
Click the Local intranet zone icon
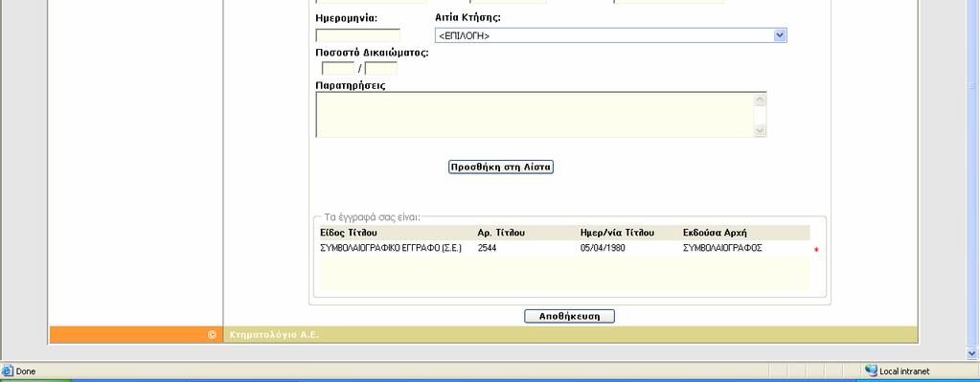pos(871,371)
